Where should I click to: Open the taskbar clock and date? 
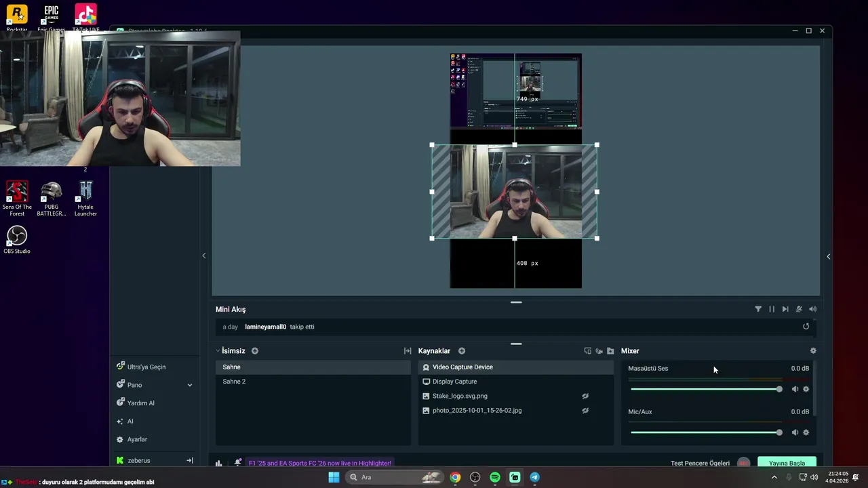tap(837, 477)
